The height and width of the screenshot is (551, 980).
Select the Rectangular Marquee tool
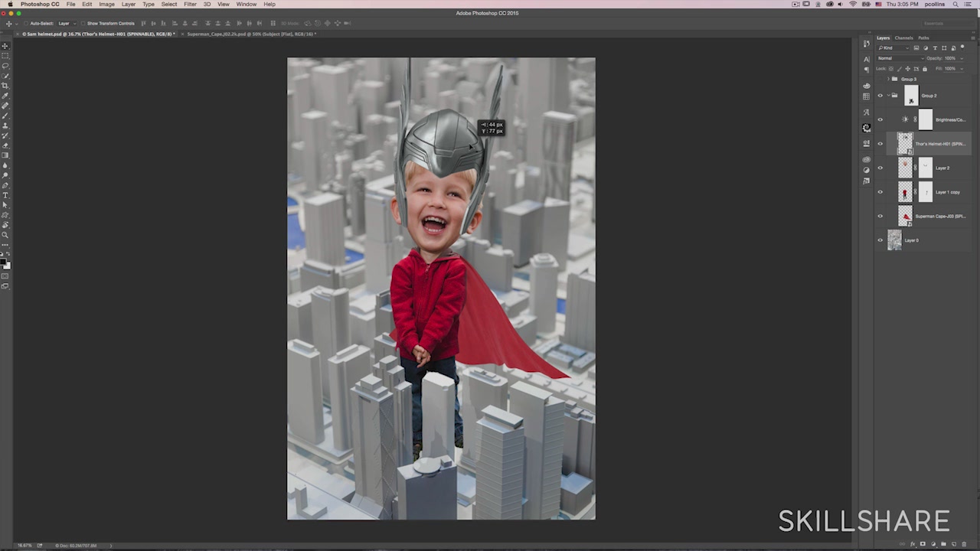coord(5,56)
